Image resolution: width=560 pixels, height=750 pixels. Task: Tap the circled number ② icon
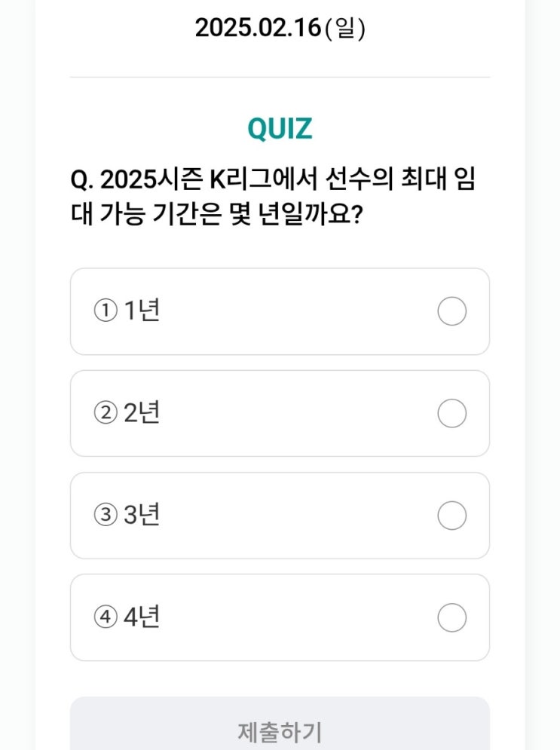106,413
